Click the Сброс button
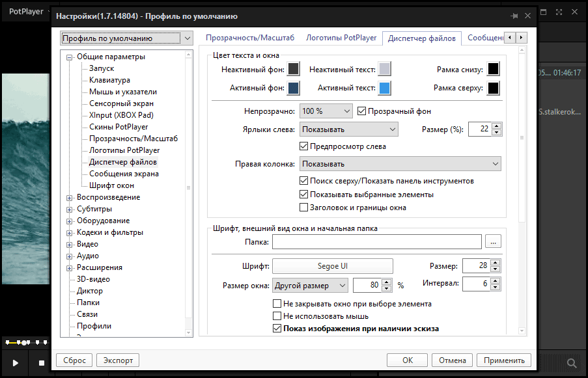Image resolution: width=588 pixels, height=378 pixels. [x=74, y=360]
